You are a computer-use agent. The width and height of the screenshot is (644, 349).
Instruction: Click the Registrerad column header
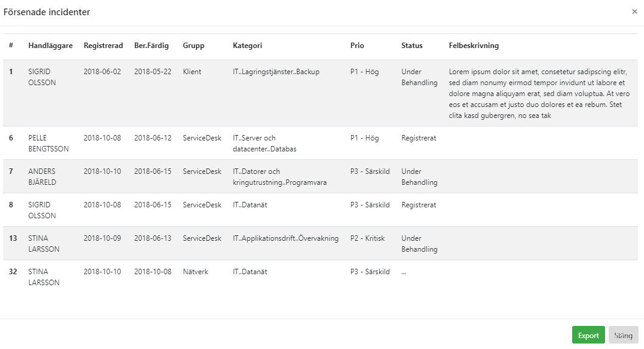tap(103, 46)
